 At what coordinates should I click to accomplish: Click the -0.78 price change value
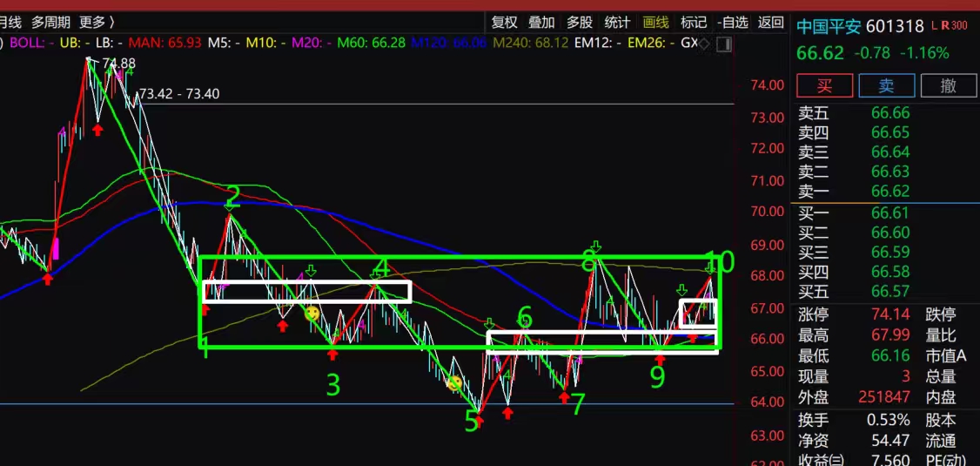[x=873, y=53]
